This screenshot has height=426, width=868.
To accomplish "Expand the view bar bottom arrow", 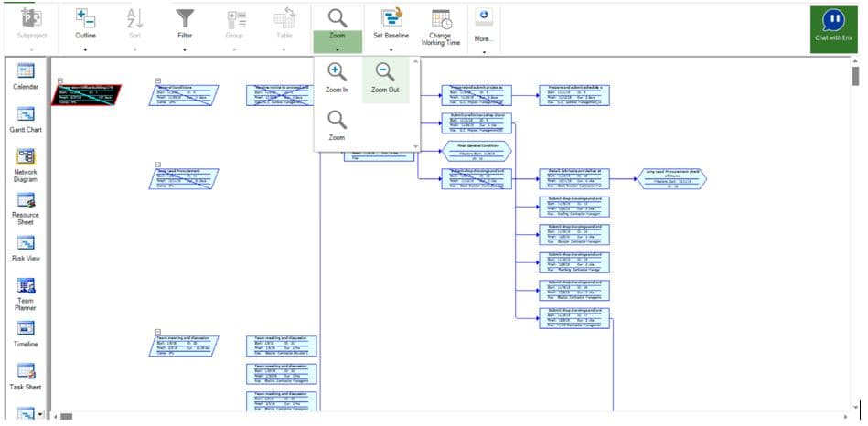I will coord(39,413).
